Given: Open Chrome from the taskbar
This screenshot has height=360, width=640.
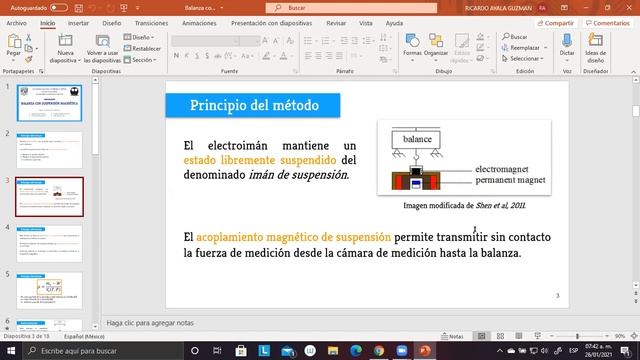Looking at the screenshot, I should coord(379,351).
